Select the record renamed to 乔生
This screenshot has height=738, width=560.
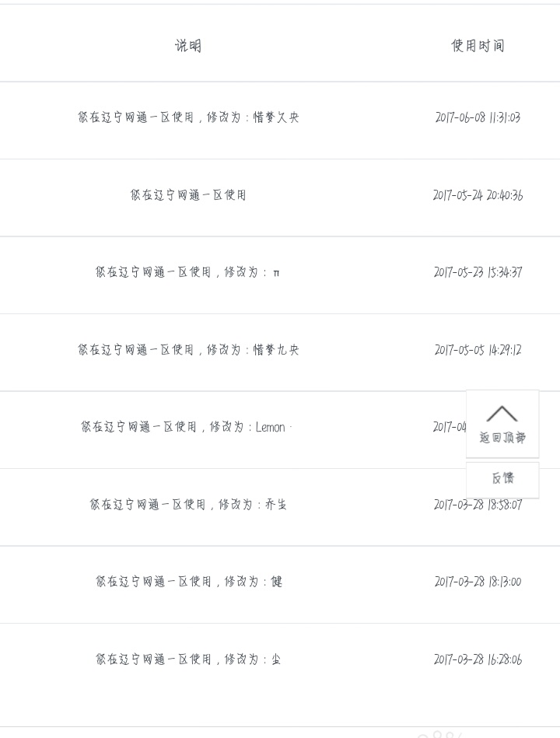click(x=188, y=505)
